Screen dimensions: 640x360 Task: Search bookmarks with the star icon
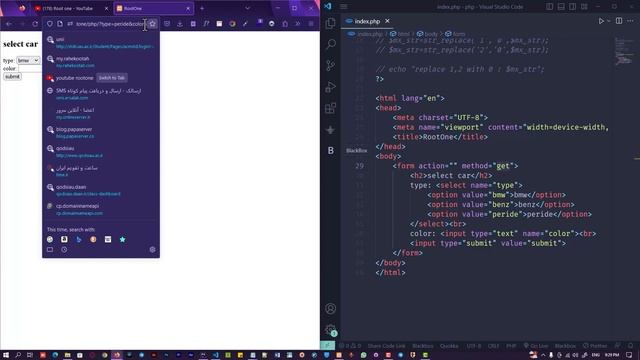click(x=122, y=239)
